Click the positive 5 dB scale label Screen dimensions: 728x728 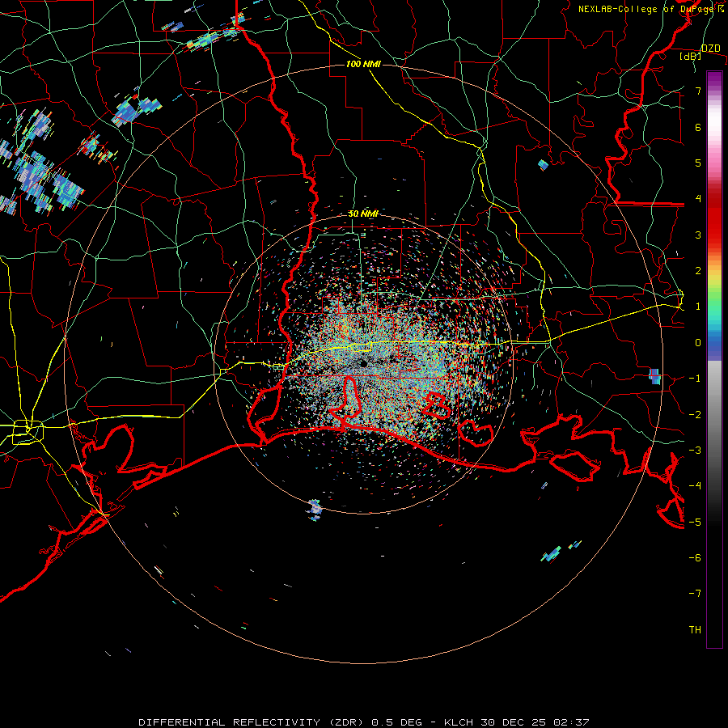[698, 163]
